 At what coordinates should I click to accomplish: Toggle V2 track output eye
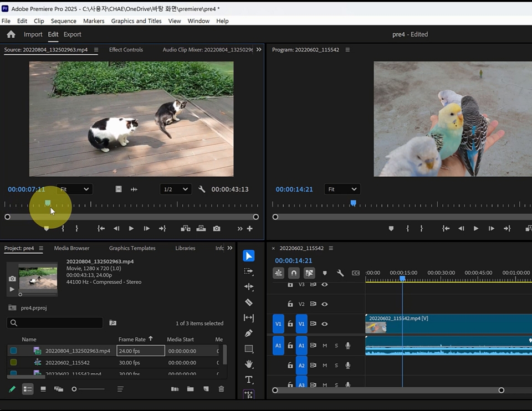(x=324, y=304)
